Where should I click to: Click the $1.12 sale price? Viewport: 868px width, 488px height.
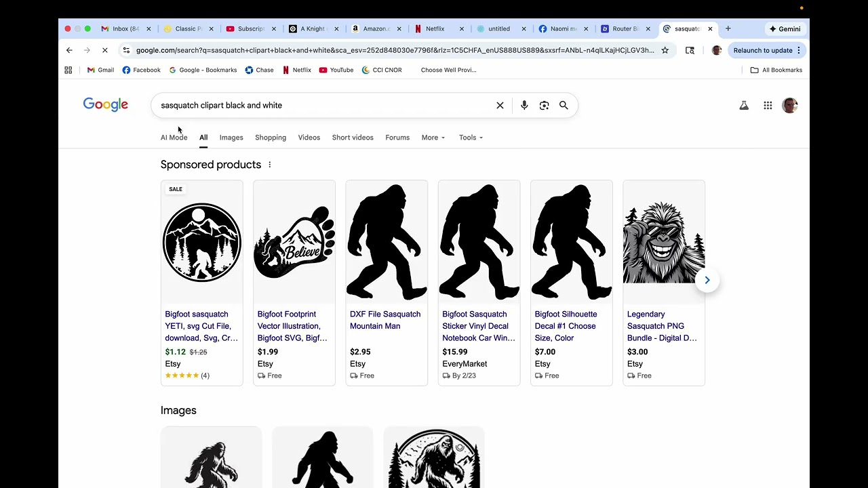pos(175,352)
